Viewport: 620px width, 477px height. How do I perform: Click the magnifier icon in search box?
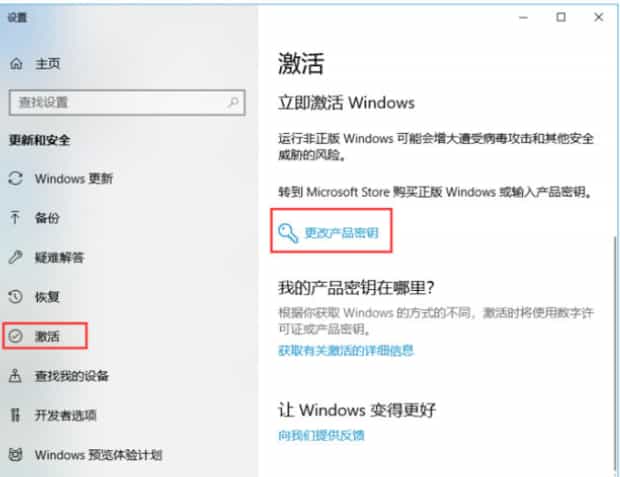[233, 102]
